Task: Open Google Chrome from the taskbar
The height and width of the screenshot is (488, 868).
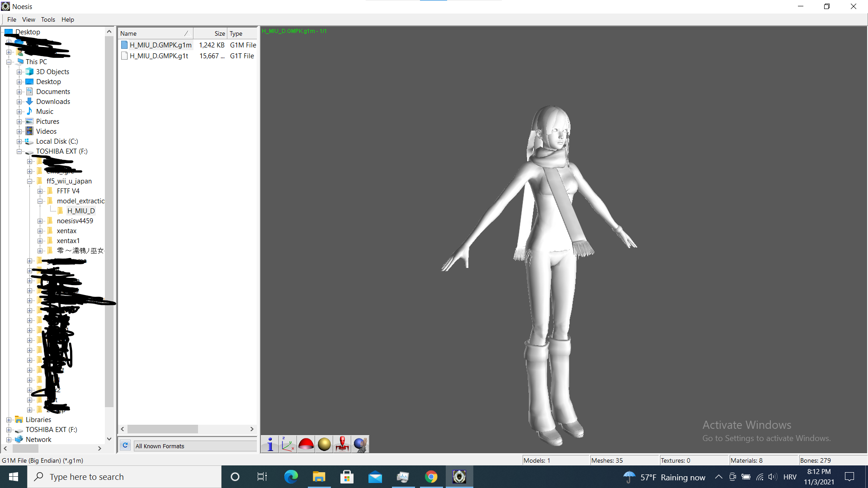Action: 431,477
